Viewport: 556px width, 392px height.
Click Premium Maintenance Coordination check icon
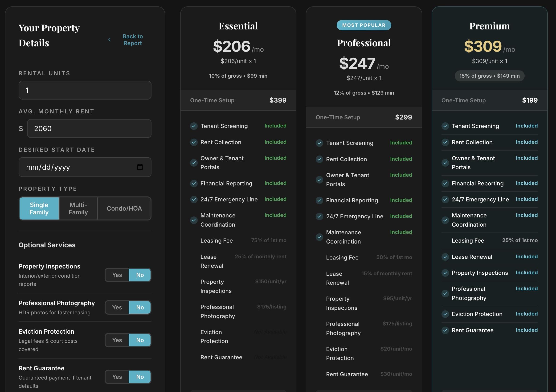click(445, 220)
